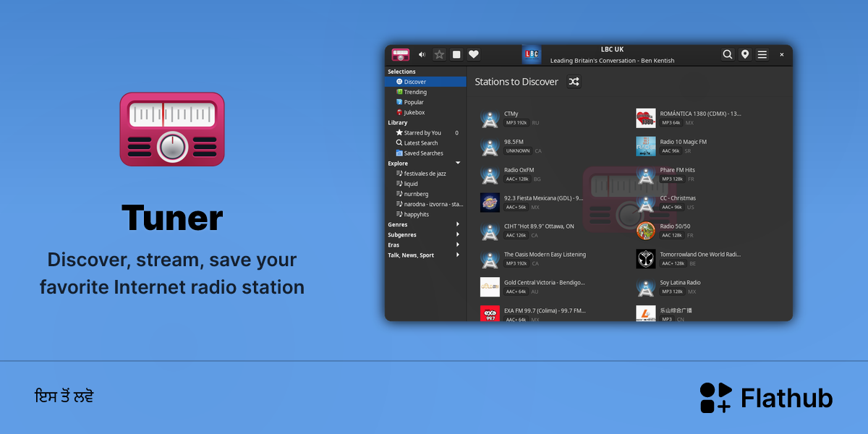Image resolution: width=868 pixels, height=434 pixels.
Task: Shuffle the Stations to Discover list
Action: click(x=574, y=82)
